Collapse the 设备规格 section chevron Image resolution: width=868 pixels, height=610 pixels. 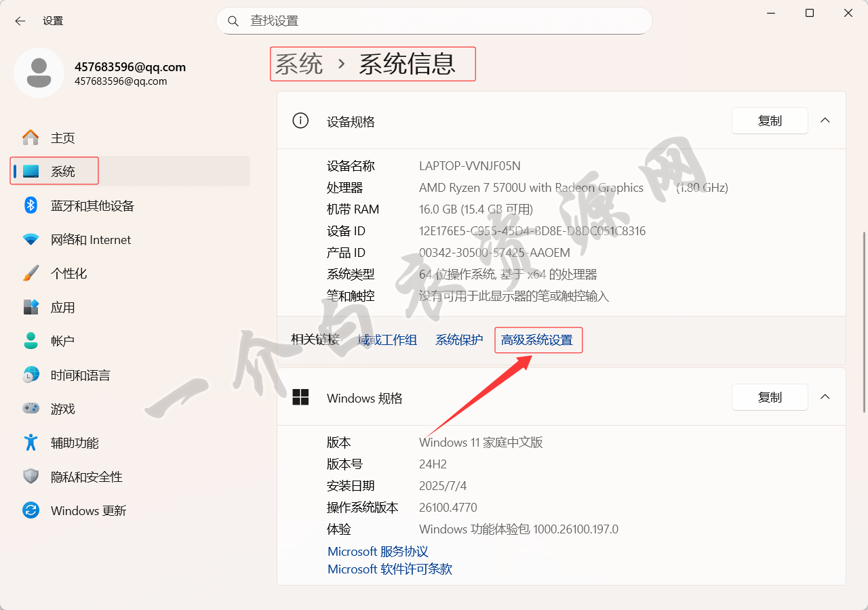[825, 121]
